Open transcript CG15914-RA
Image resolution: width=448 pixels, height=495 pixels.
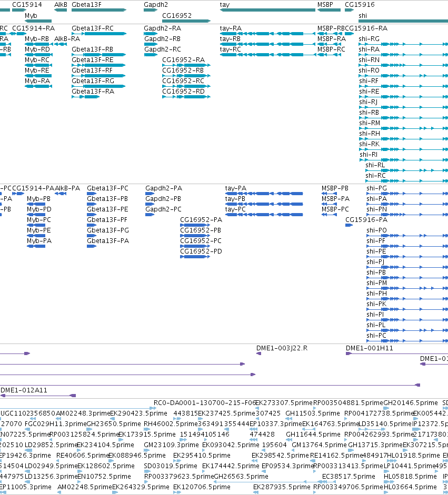point(34,28)
